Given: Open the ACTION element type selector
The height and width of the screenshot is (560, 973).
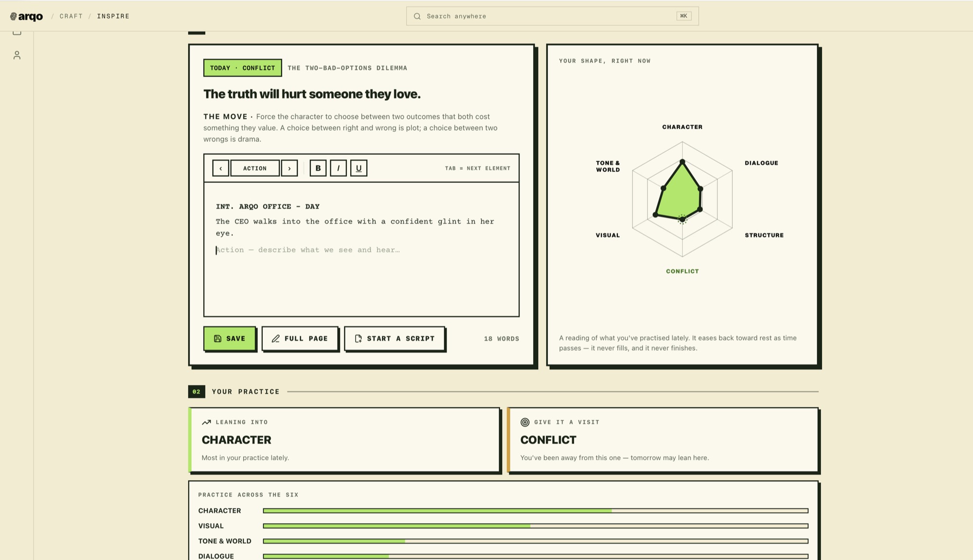Looking at the screenshot, I should pos(255,168).
